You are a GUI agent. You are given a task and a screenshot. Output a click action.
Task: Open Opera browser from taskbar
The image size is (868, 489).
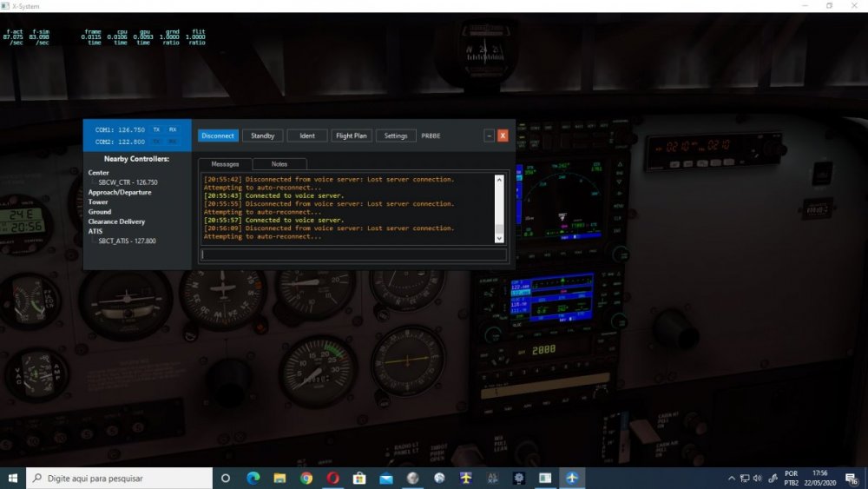[x=332, y=478]
